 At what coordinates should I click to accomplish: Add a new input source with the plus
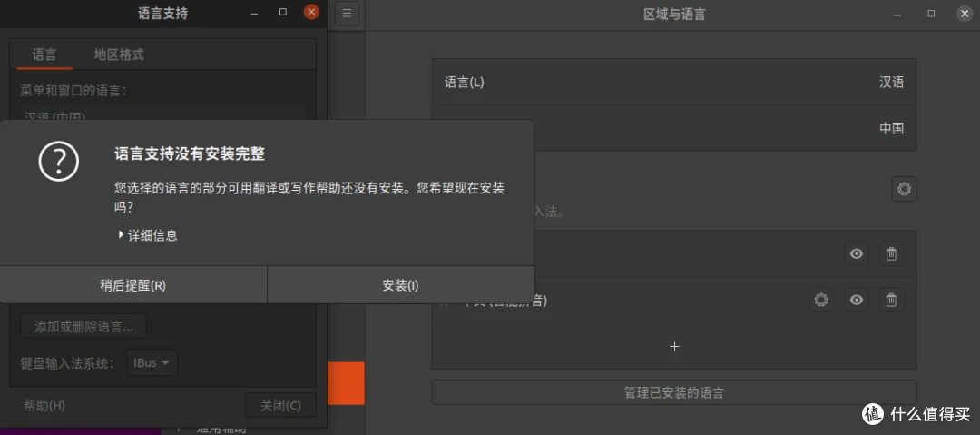[674, 346]
